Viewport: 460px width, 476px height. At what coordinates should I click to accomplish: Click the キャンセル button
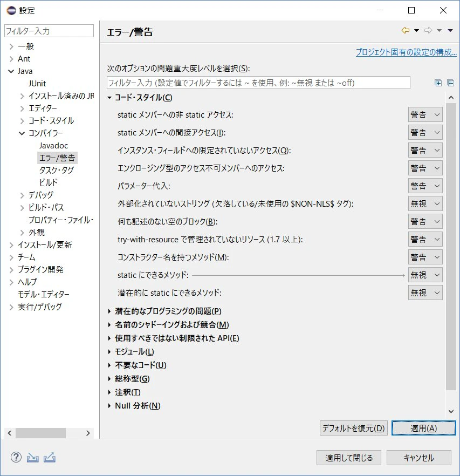(x=418, y=458)
